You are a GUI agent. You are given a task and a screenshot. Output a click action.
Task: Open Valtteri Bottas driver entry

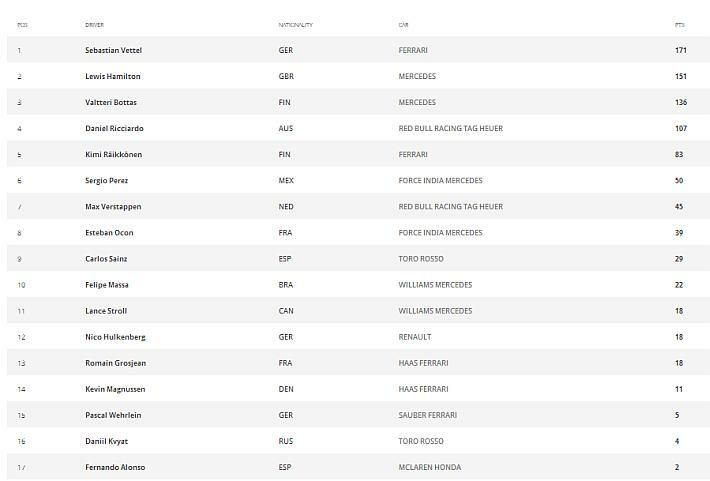[111, 102]
